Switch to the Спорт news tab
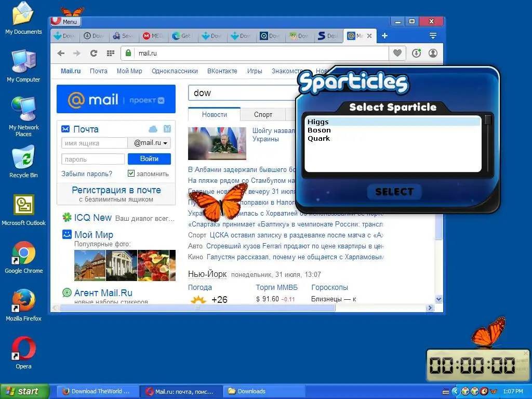This screenshot has height=399, width=532. 263,114
